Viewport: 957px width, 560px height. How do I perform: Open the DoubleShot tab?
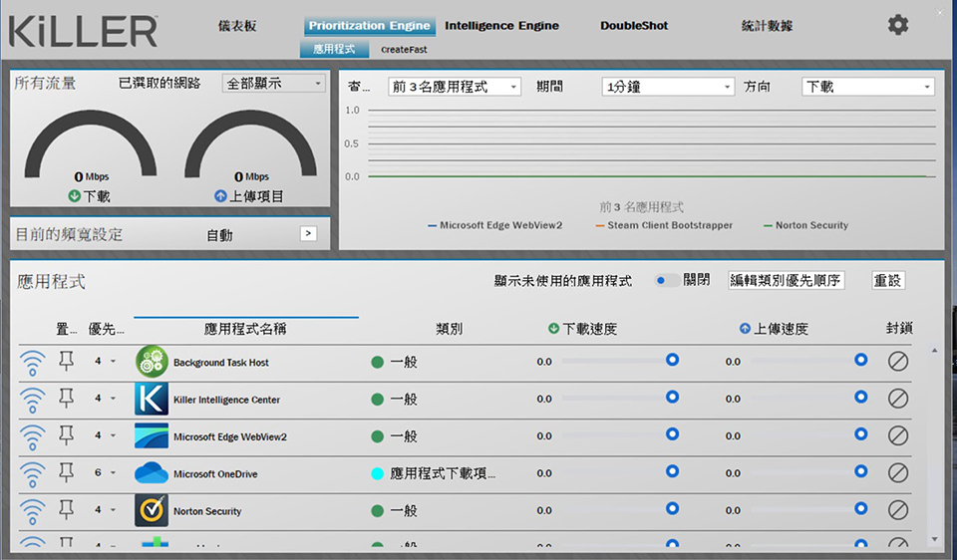(634, 26)
